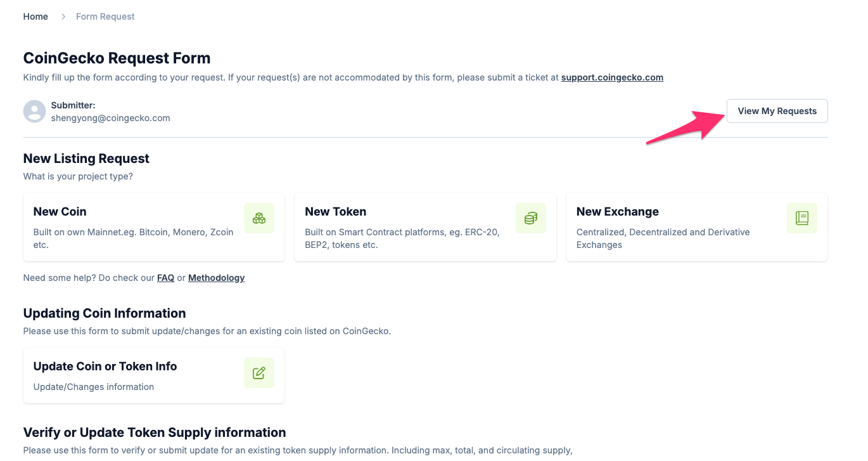
Task: Click the breadcrumb chevron separator
Action: [x=63, y=16]
